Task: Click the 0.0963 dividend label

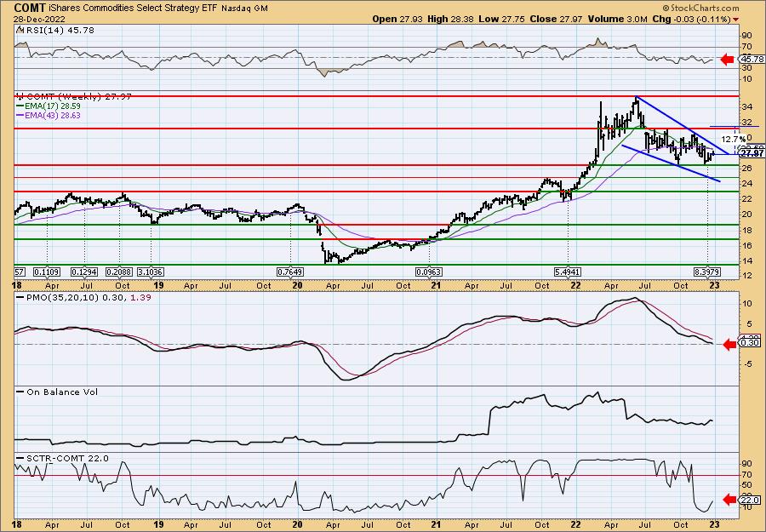Action: (428, 272)
